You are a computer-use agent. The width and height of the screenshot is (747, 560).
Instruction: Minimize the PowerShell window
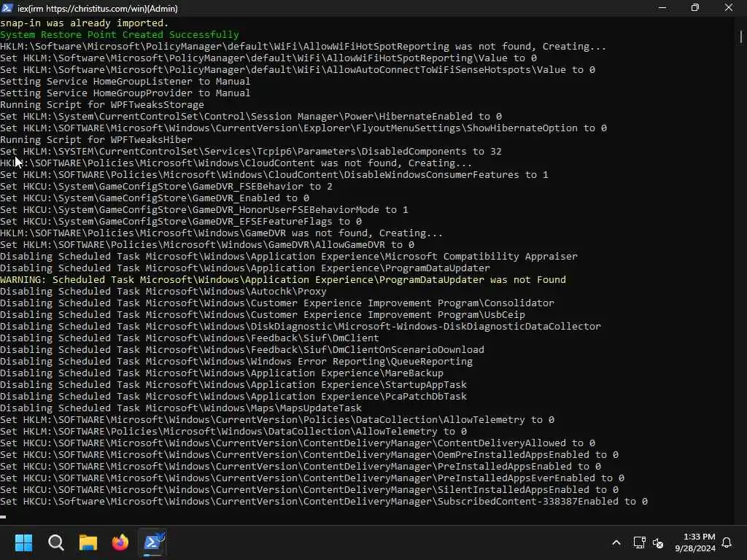(x=662, y=8)
